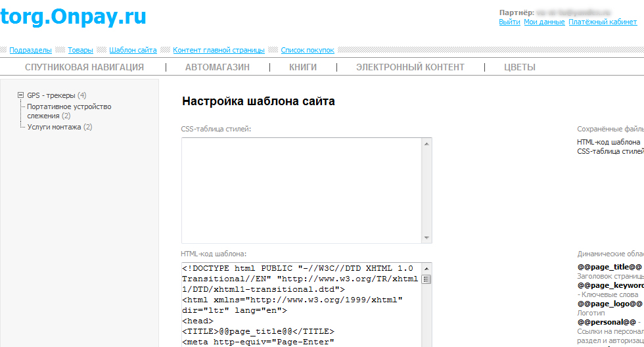Select Услуги монтажа in the tree

click(x=54, y=127)
